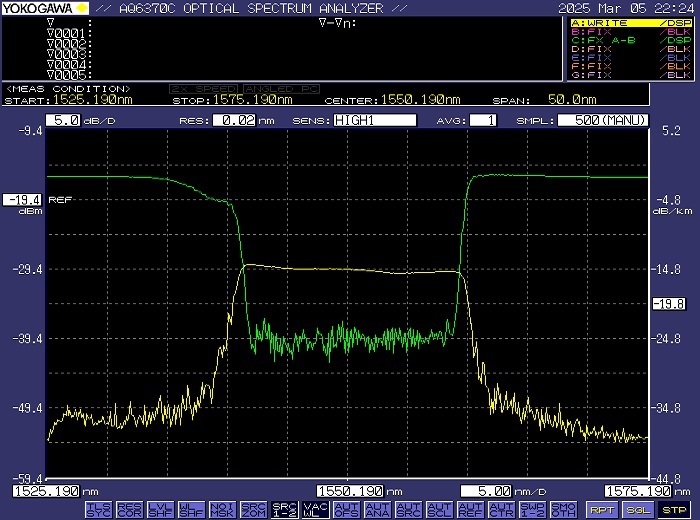Screen dimensions: 700x520
Task: Click the AUT SCL indicator
Action: pyautogui.click(x=440, y=509)
